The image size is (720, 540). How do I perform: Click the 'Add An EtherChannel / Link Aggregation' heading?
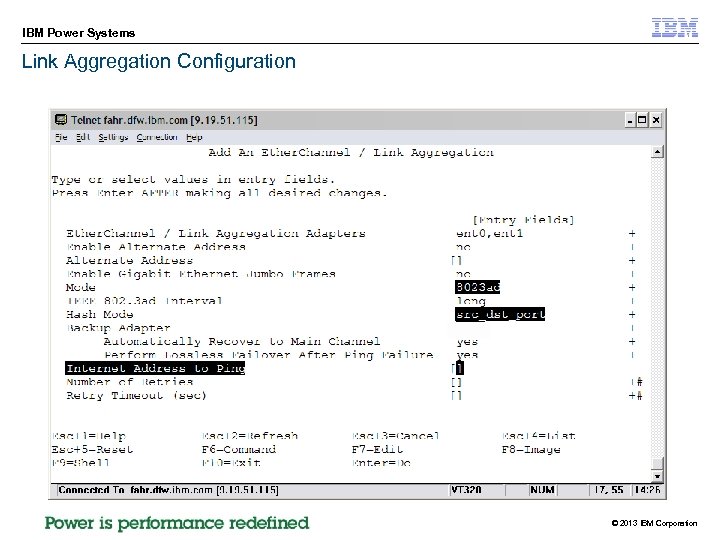pos(351,152)
